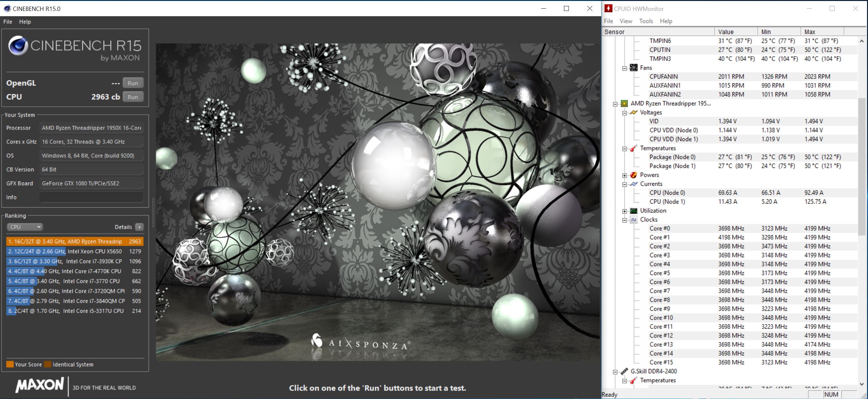Click the G.Skill DDR4-2400 memory icon
The image size is (868, 399).
[624, 371]
